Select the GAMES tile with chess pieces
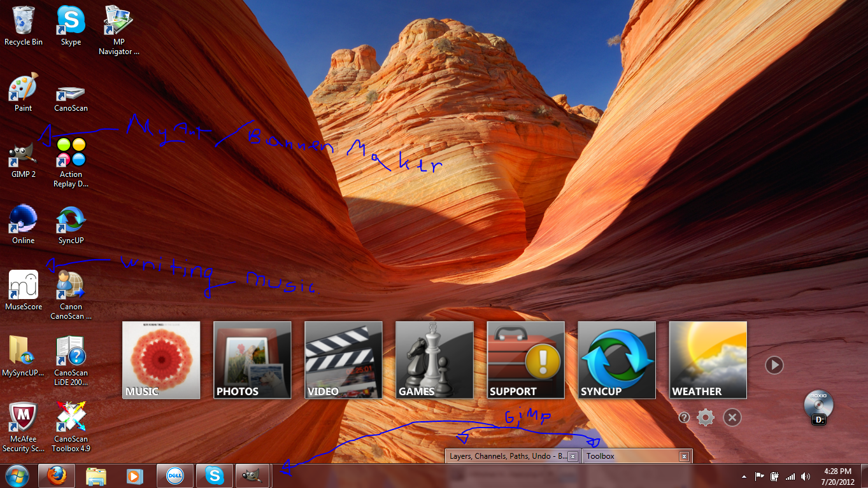 pos(434,360)
